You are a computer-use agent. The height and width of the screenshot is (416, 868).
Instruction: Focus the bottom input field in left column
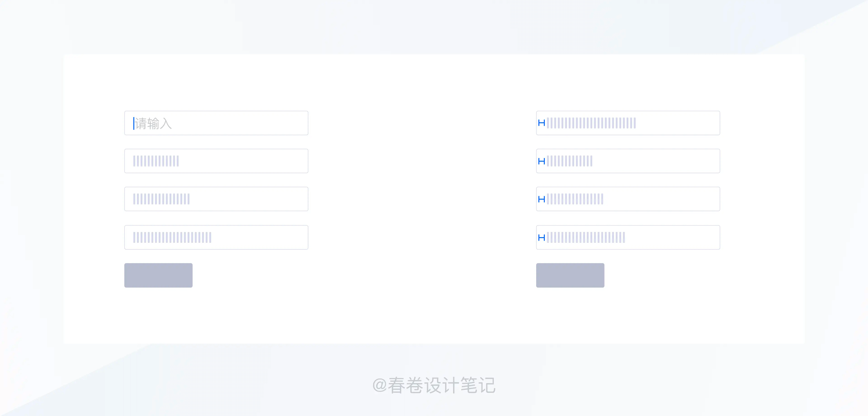click(x=216, y=237)
